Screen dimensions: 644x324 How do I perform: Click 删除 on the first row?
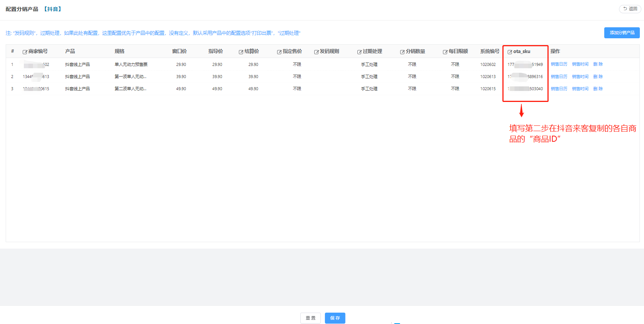598,64
